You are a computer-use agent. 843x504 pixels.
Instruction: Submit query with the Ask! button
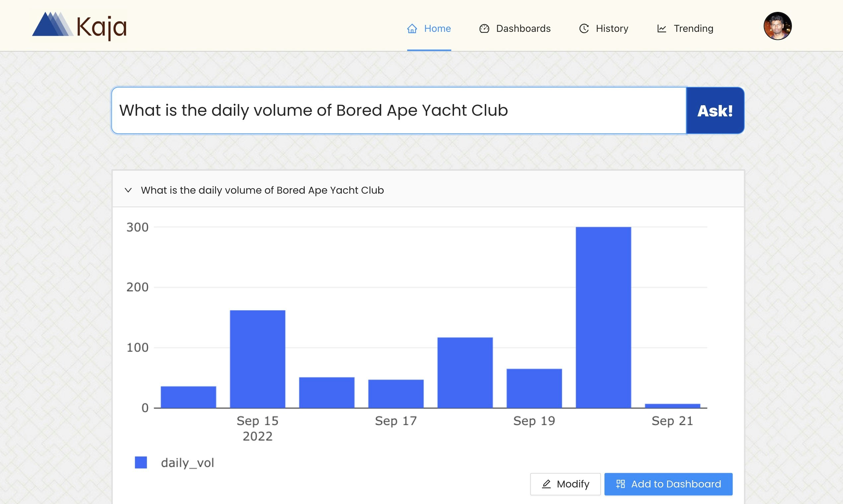tap(715, 110)
